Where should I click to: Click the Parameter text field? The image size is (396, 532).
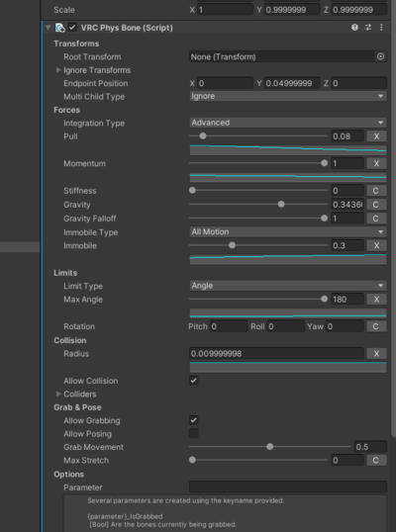coord(288,488)
